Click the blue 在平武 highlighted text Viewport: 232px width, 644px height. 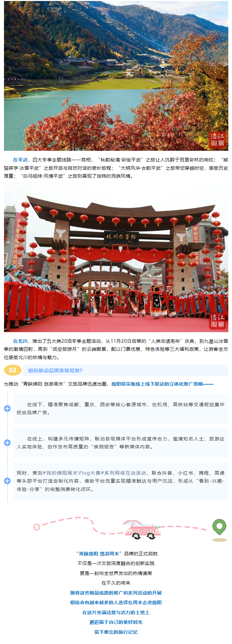click(20, 159)
